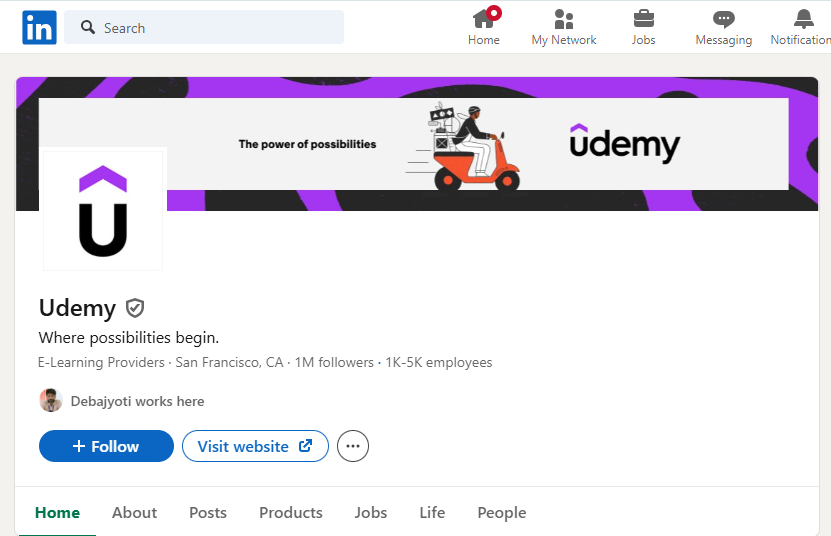Open the three-dots more options menu
Image resolution: width=831 pixels, height=536 pixels.
coord(353,446)
